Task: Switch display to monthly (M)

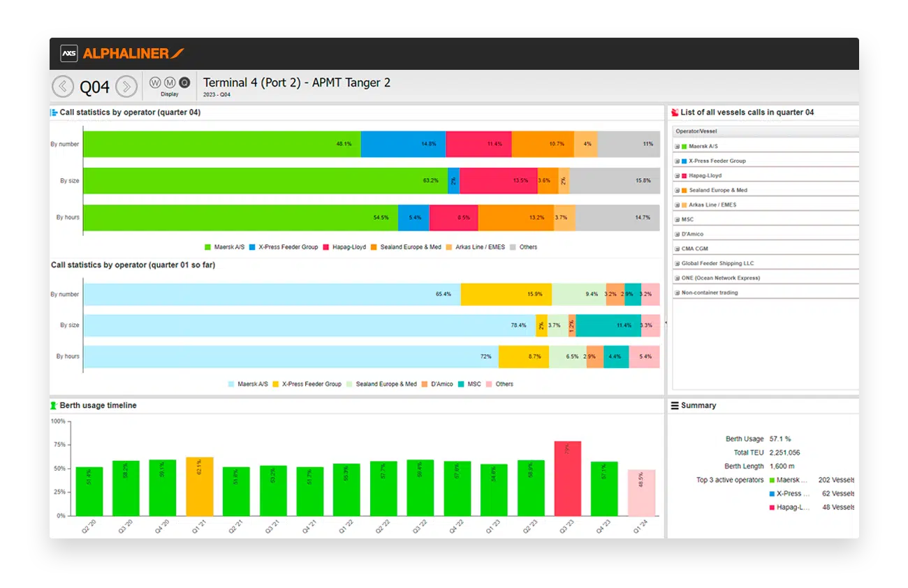Action: click(170, 82)
